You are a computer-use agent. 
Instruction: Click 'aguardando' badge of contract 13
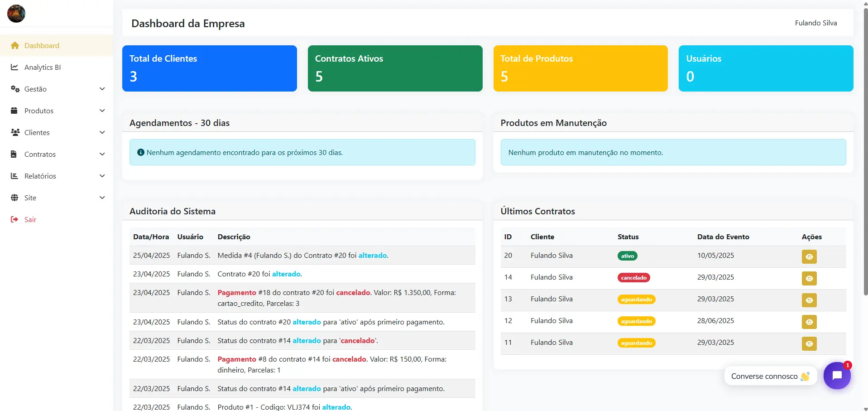(637, 300)
